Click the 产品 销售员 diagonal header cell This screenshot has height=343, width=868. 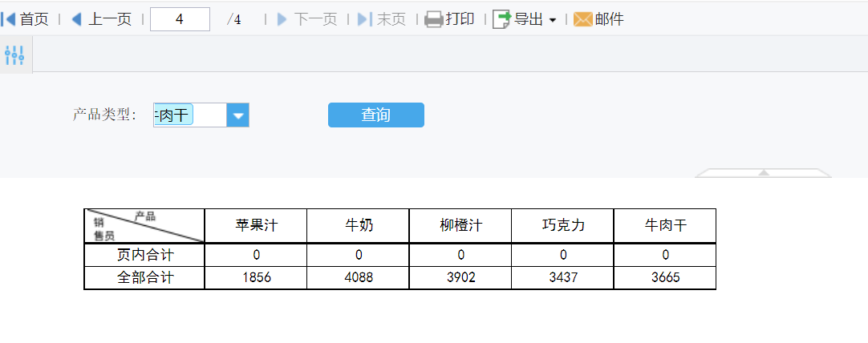[x=144, y=226]
